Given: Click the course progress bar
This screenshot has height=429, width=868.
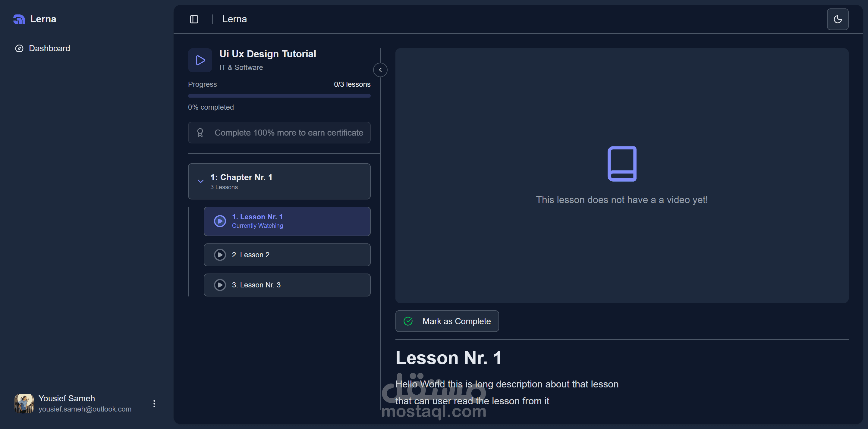Looking at the screenshot, I should [279, 96].
